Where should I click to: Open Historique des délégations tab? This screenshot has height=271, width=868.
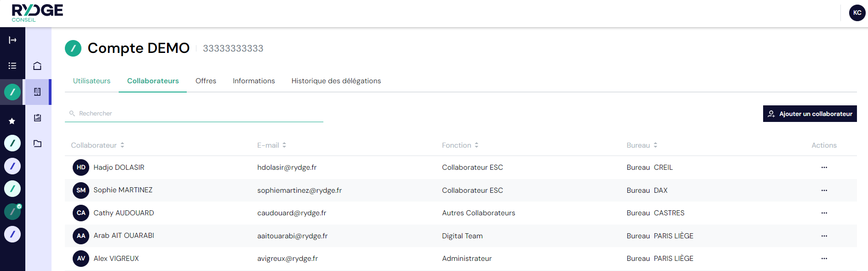(x=336, y=81)
